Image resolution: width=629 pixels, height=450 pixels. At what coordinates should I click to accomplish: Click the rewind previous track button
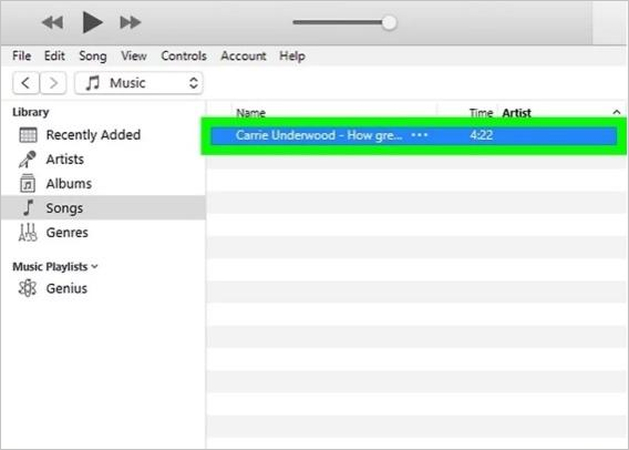53,22
